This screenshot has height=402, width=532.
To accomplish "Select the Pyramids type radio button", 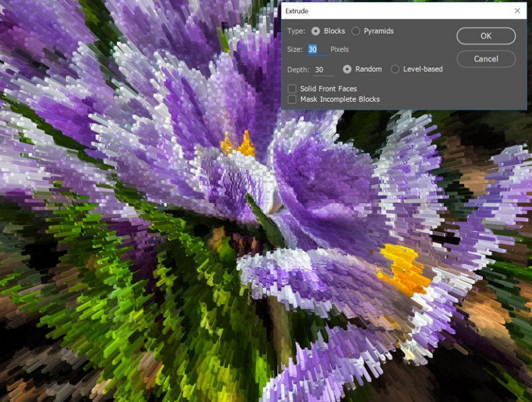I will tap(356, 31).
